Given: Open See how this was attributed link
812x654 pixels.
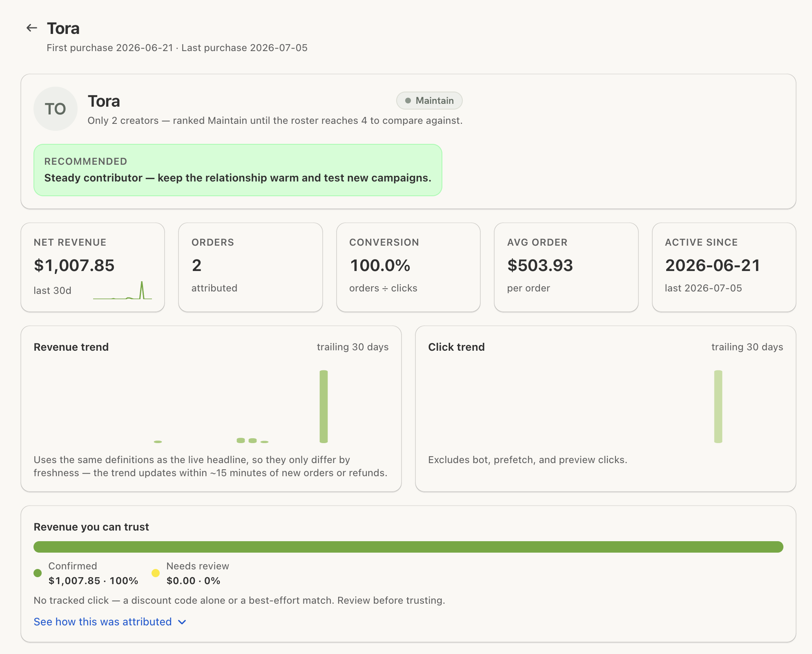Looking at the screenshot, I should click(103, 622).
